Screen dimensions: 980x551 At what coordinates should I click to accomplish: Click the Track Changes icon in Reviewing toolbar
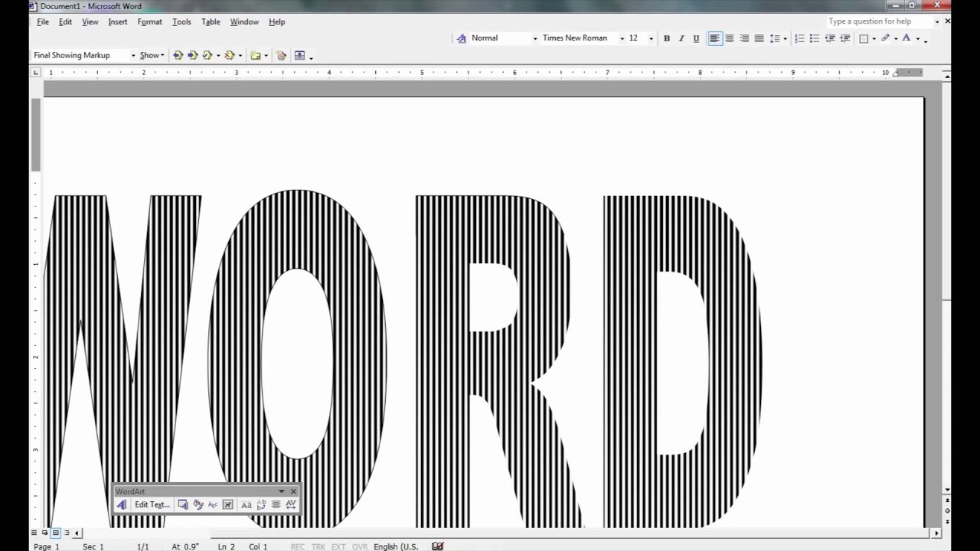(x=281, y=55)
